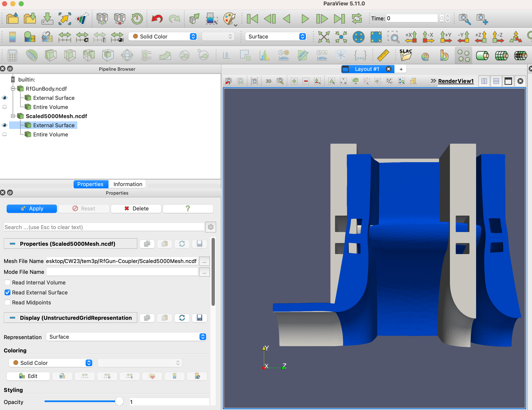Jump to the first frame

pyautogui.click(x=252, y=19)
